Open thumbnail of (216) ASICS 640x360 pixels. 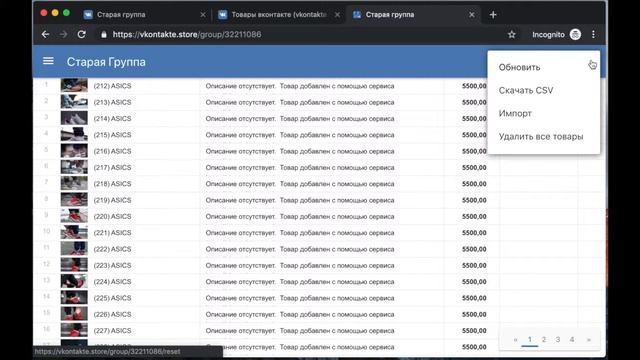(74, 151)
